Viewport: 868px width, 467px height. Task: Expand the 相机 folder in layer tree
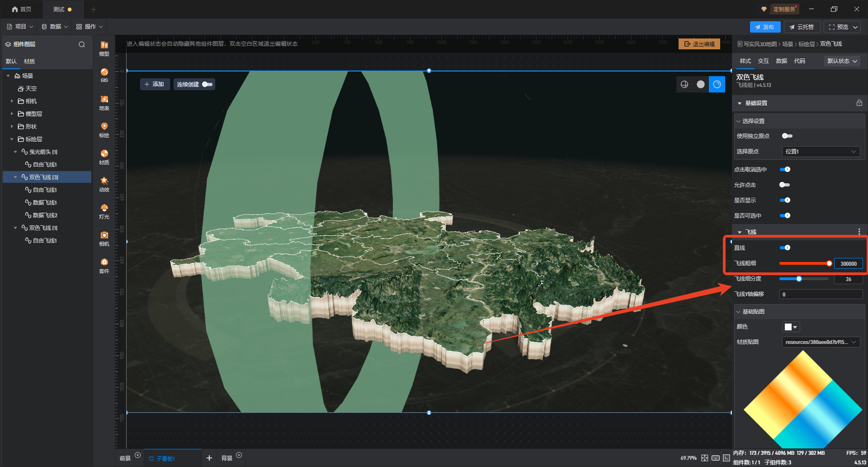point(12,101)
